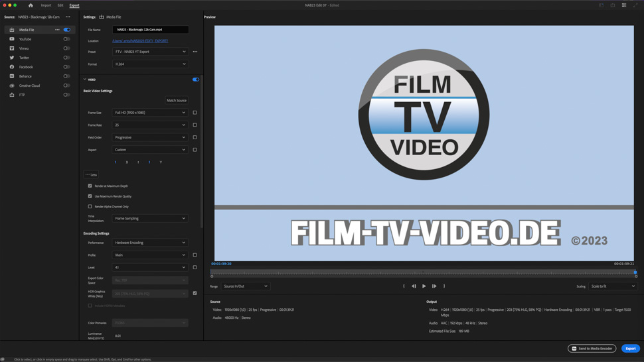Open the Level dropdown

[150, 267]
